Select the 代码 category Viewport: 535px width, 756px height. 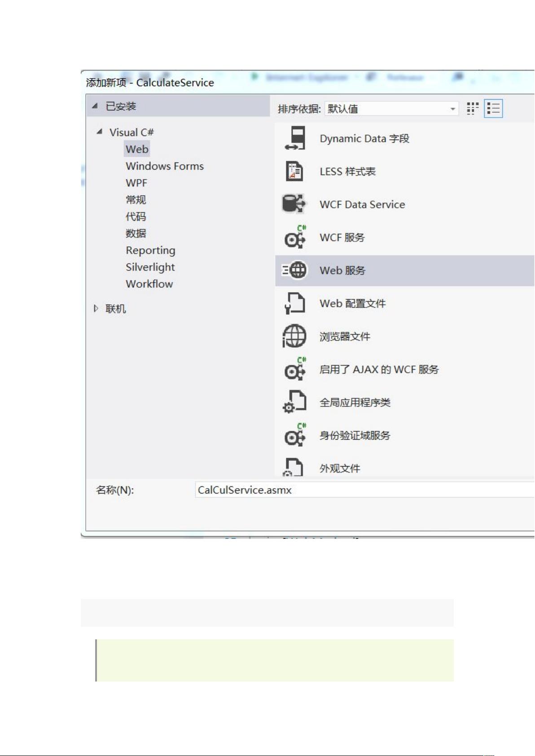pyautogui.click(x=136, y=217)
